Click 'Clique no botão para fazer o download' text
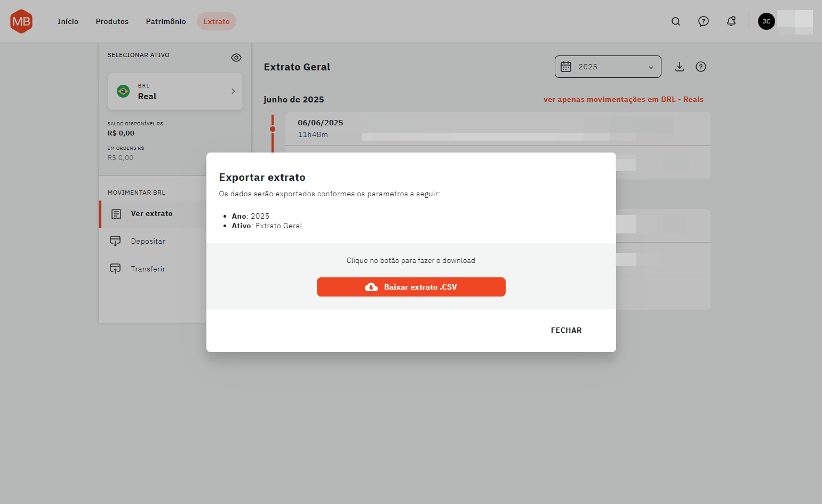 click(x=411, y=260)
